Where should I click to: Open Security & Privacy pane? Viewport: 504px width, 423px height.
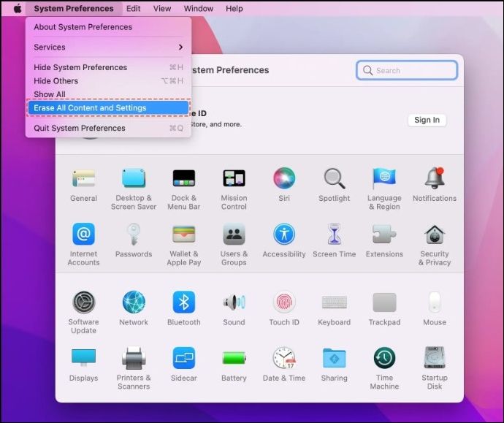[435, 235]
